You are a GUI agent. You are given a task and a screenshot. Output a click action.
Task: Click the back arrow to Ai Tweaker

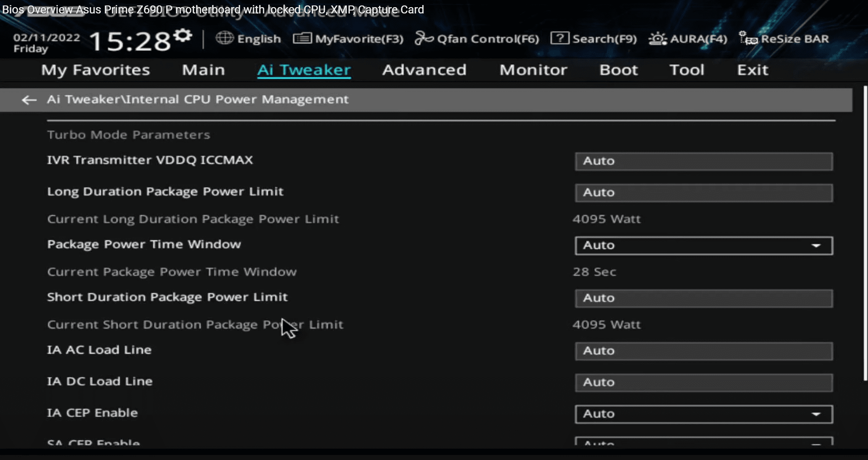(x=29, y=100)
